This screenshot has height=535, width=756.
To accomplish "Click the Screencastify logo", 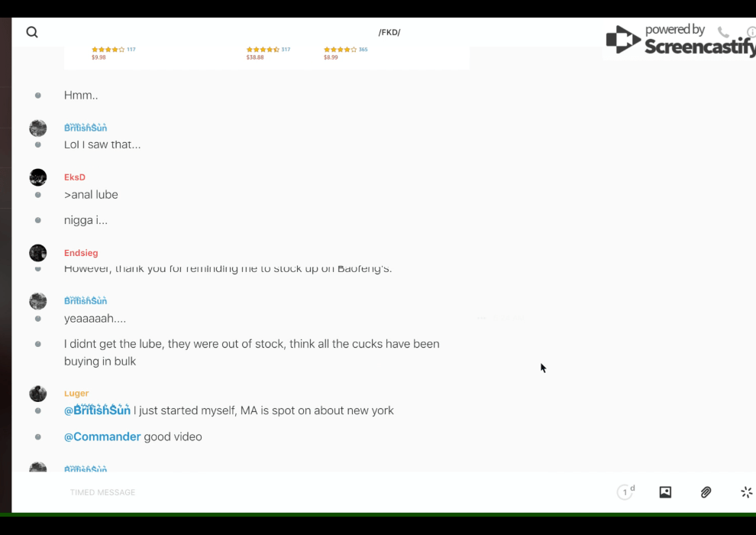I will tap(680, 40).
